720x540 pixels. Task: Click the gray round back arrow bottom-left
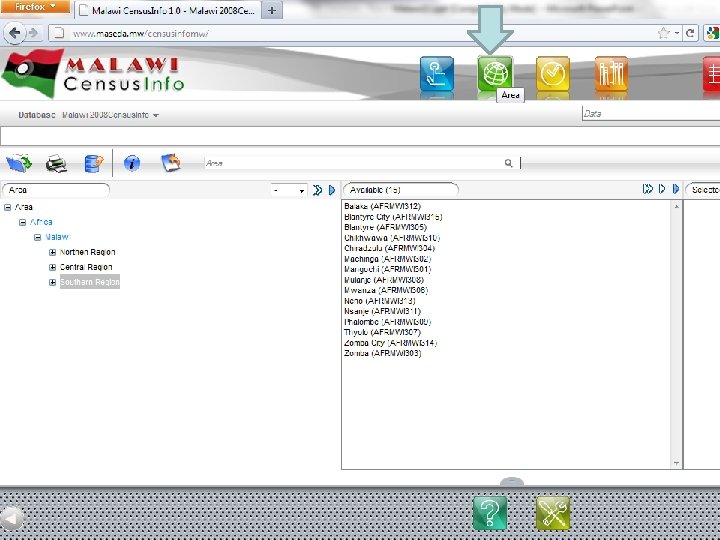(11, 518)
